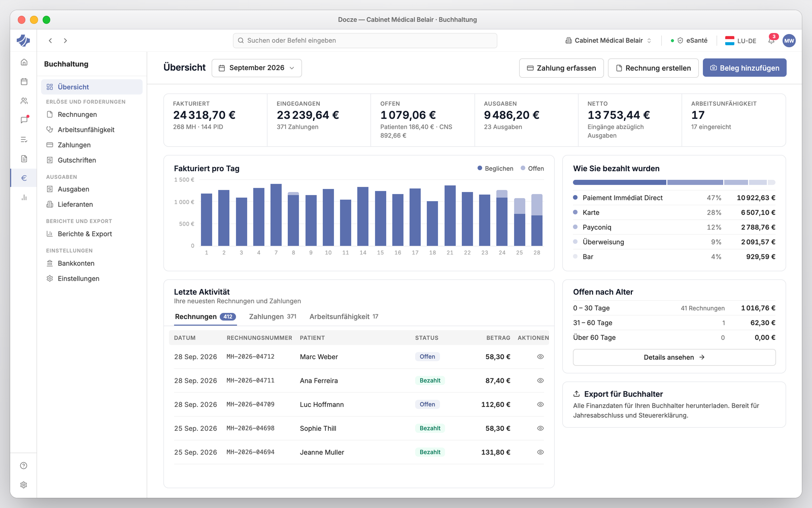Image resolution: width=812 pixels, height=508 pixels.
Task: Switch to the Zahlungen 371 tab
Action: [x=273, y=317]
